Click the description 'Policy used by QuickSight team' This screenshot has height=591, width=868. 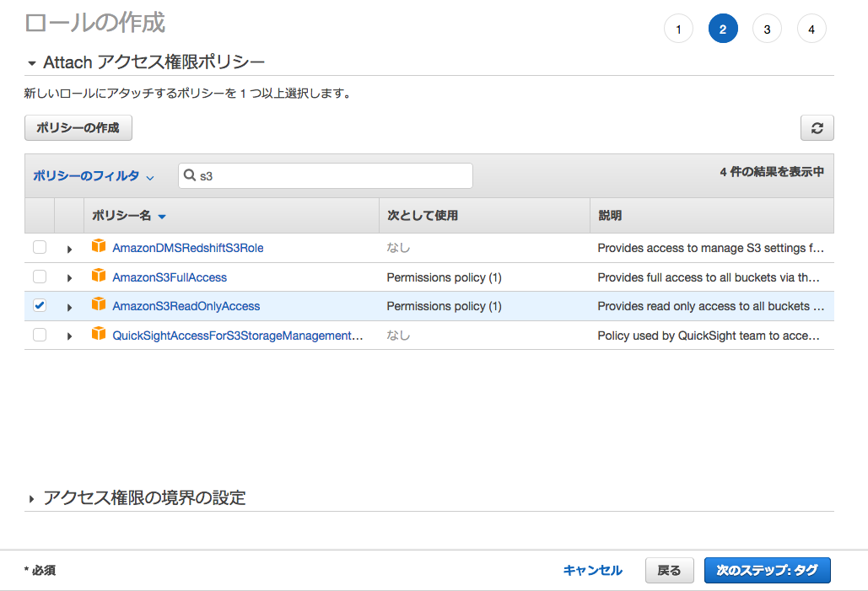coord(709,336)
